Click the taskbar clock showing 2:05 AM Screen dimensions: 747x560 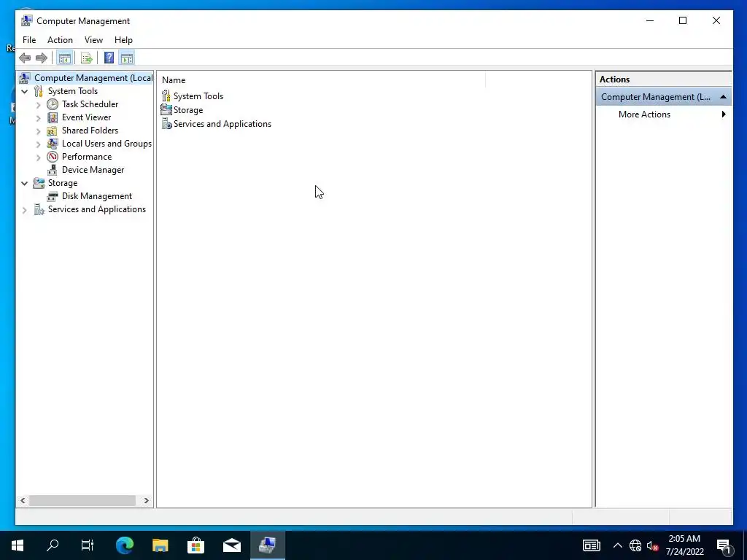pos(684,545)
